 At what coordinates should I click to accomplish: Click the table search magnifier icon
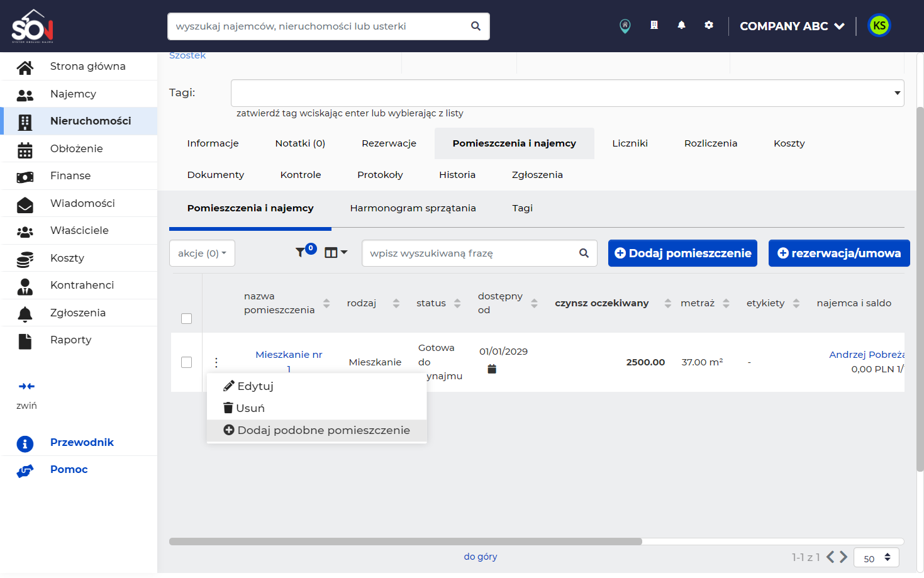584,253
